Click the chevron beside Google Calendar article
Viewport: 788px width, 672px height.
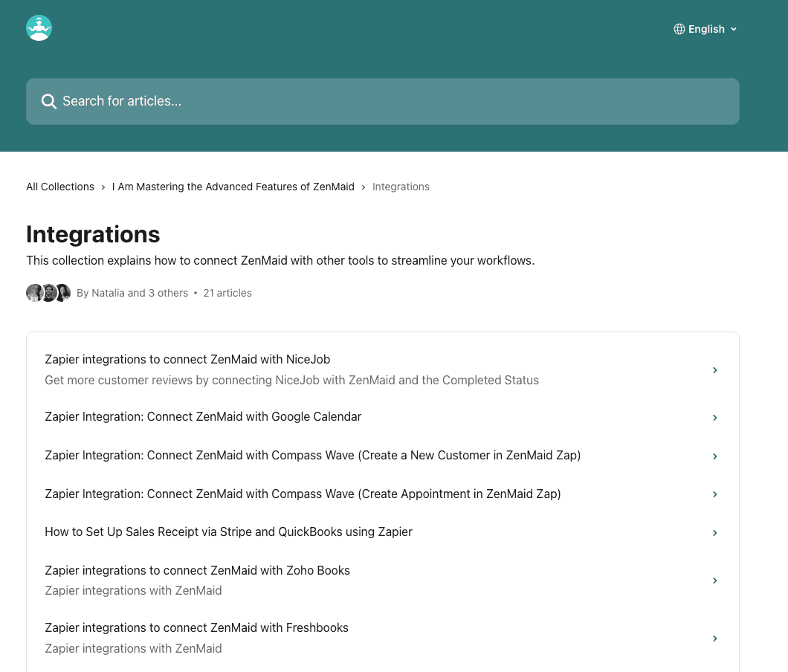(714, 418)
